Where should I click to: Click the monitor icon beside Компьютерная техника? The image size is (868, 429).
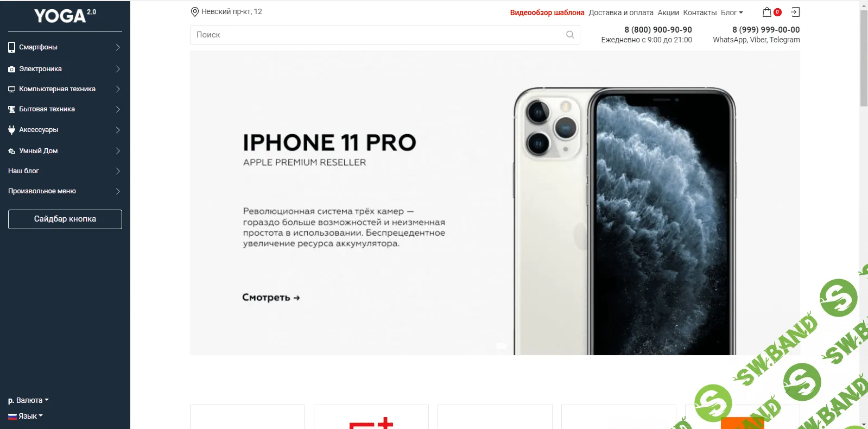[x=11, y=89]
